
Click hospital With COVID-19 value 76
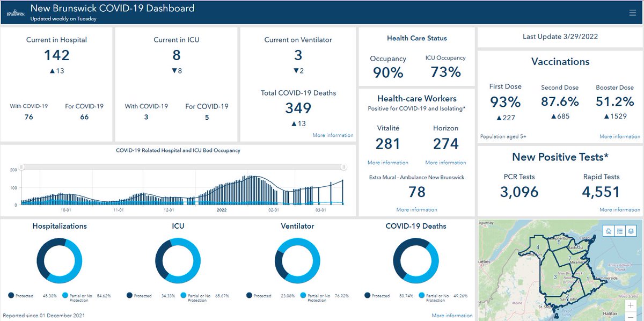[29, 117]
